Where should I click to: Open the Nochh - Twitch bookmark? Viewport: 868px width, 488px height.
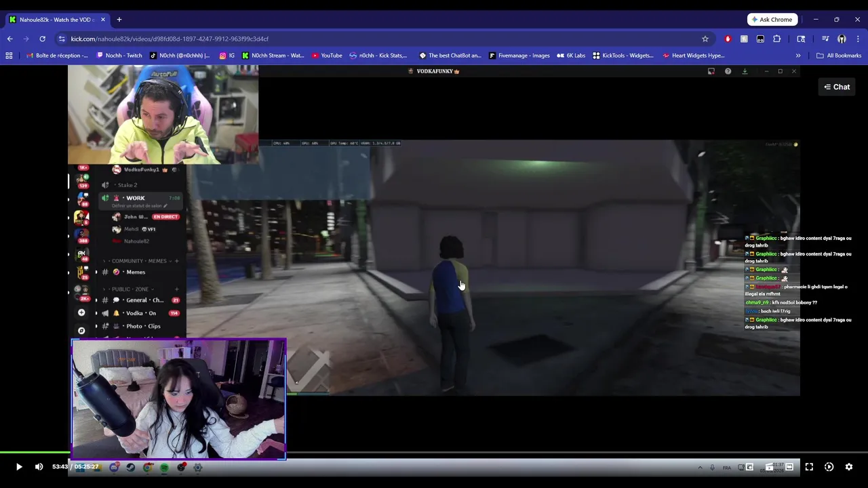click(119, 56)
